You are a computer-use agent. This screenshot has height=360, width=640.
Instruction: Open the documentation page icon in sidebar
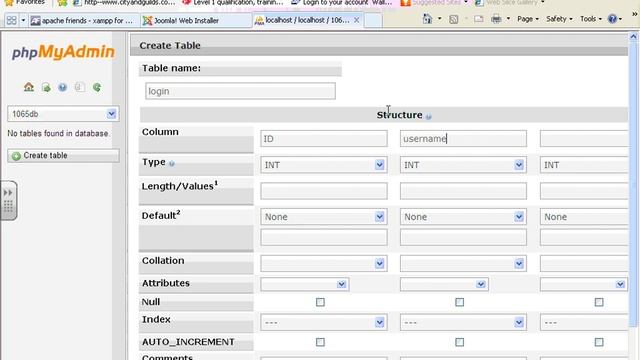tap(80, 87)
